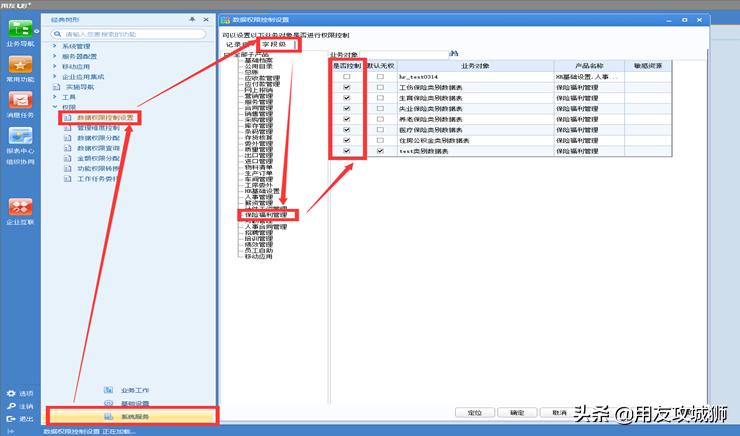The width and height of the screenshot is (740, 436).
Task: Open 金额权限分配 under 权限
Action: pyautogui.click(x=98, y=159)
